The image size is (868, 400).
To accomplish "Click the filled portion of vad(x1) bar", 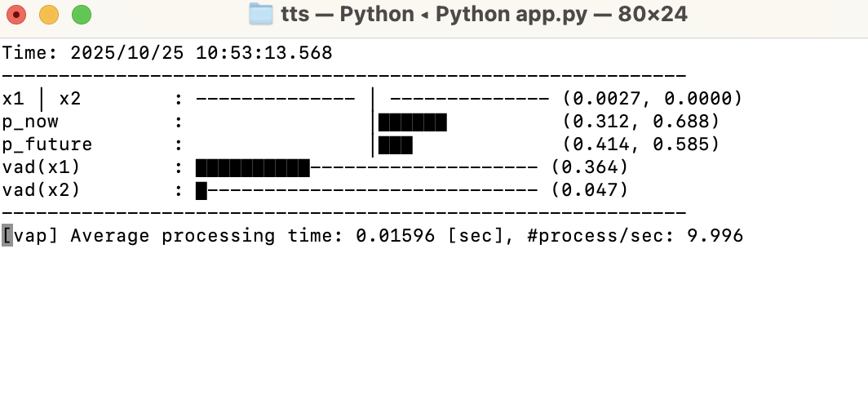I will click(253, 168).
